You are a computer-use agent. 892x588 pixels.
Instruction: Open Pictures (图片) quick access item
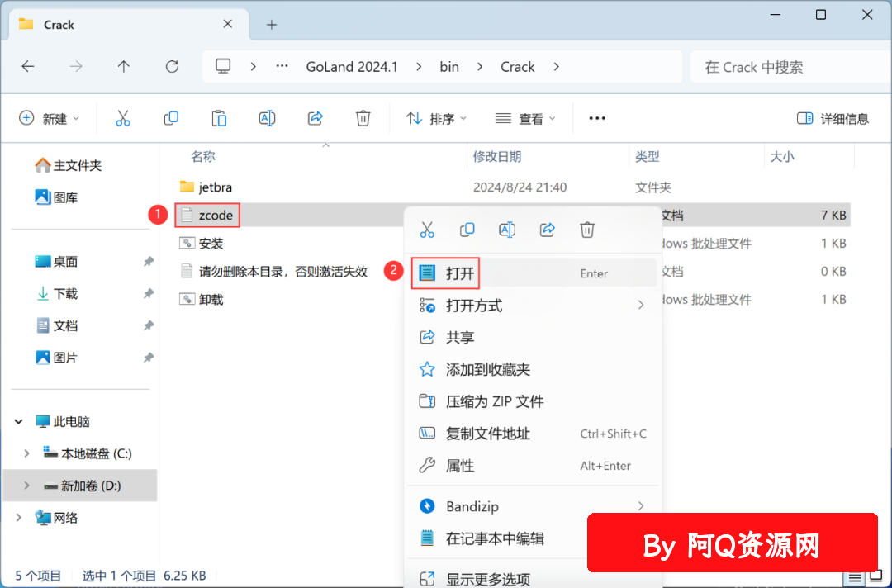click(x=56, y=358)
